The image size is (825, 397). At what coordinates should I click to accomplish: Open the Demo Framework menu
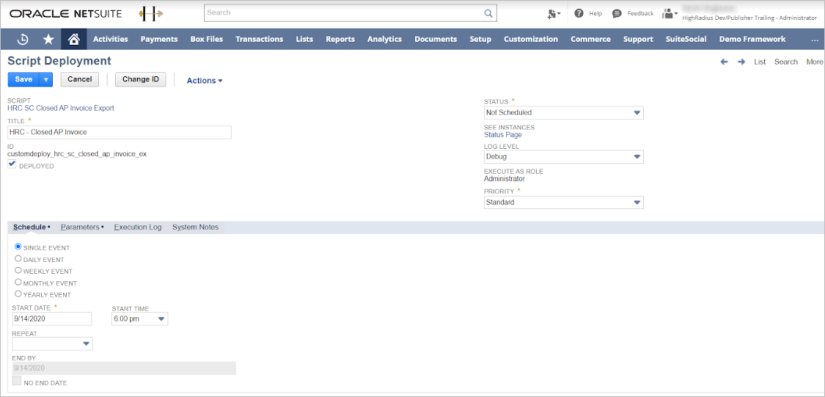tap(752, 39)
